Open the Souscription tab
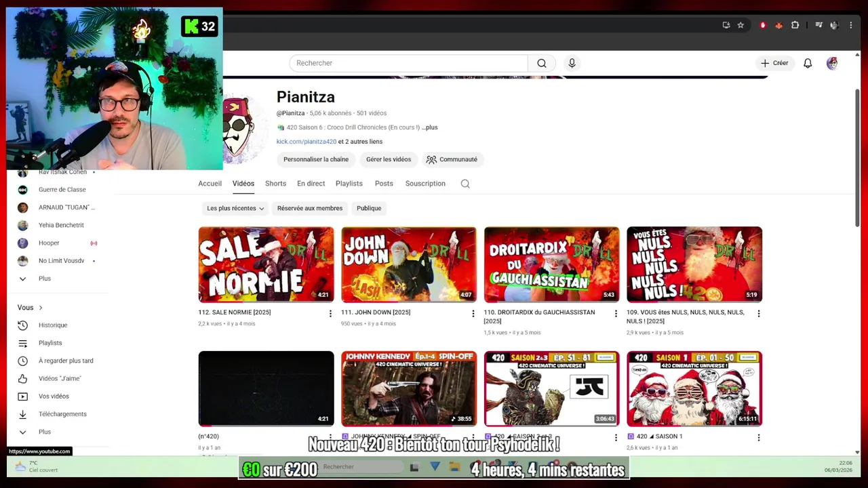This screenshot has height=488, width=868. click(425, 184)
